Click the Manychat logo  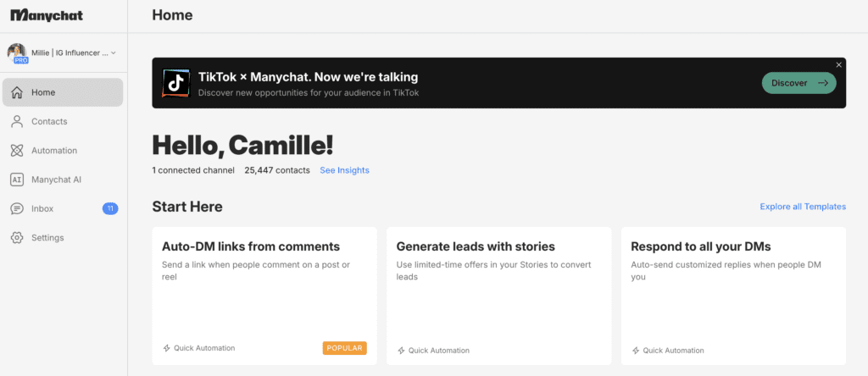(47, 15)
